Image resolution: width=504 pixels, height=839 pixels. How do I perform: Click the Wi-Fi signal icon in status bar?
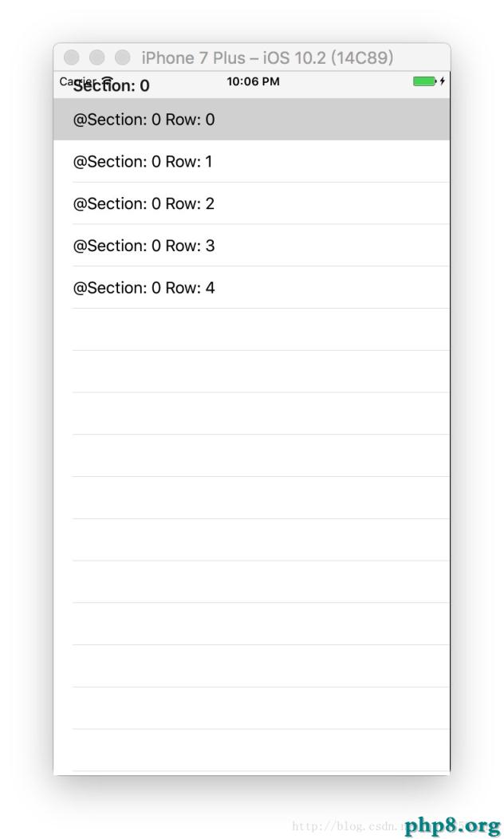tap(107, 80)
